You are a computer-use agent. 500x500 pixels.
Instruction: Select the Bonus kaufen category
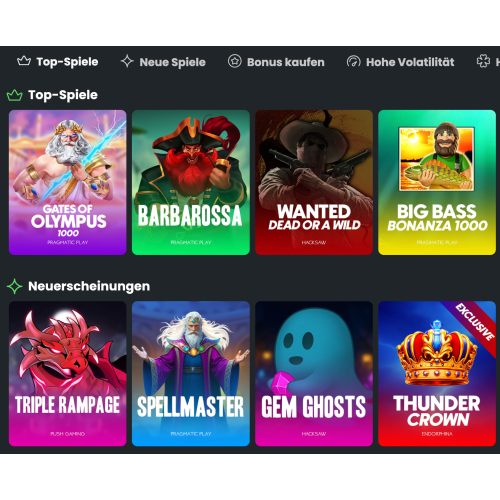click(276, 62)
